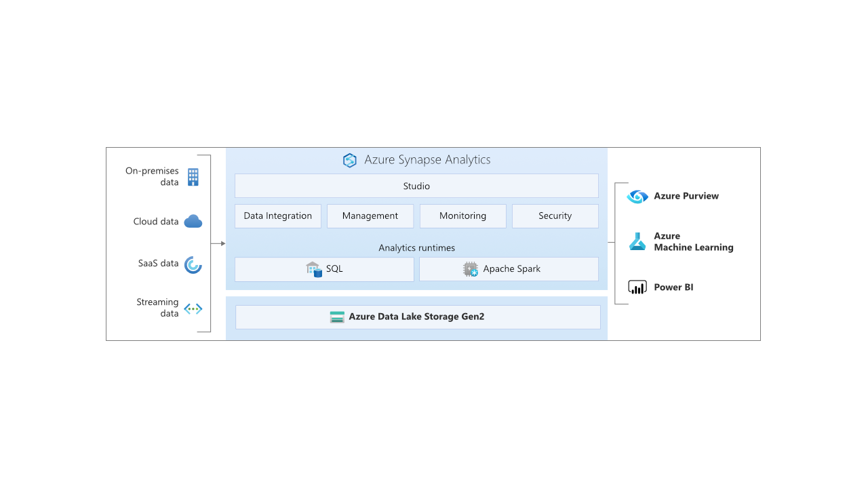Click the Data Lake Storage Gen2 icon

point(337,317)
